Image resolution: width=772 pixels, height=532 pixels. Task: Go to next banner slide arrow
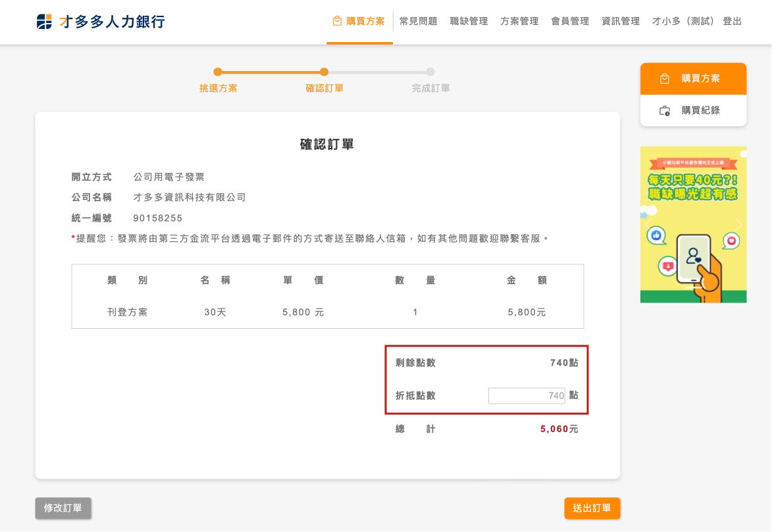pos(738,225)
